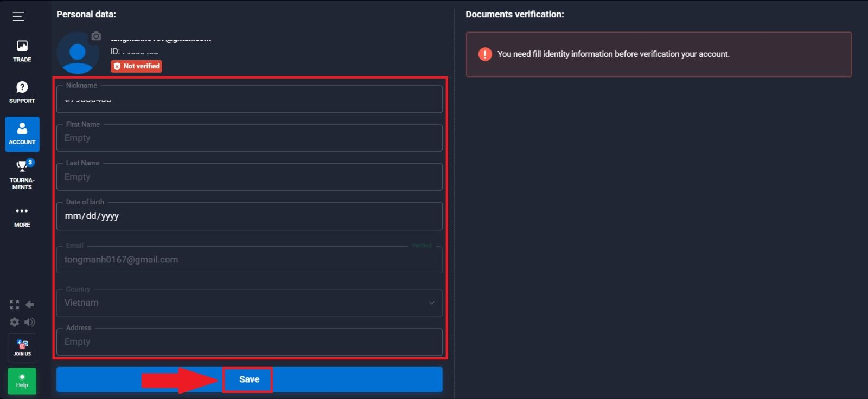Open the hamburger menu icon

pyautogui.click(x=18, y=16)
